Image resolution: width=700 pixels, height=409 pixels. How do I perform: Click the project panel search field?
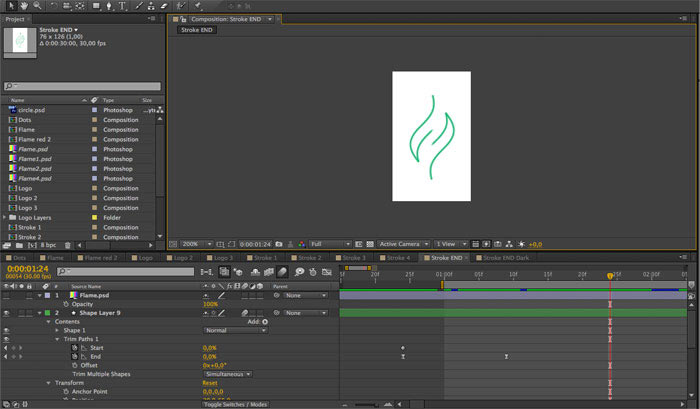point(84,86)
